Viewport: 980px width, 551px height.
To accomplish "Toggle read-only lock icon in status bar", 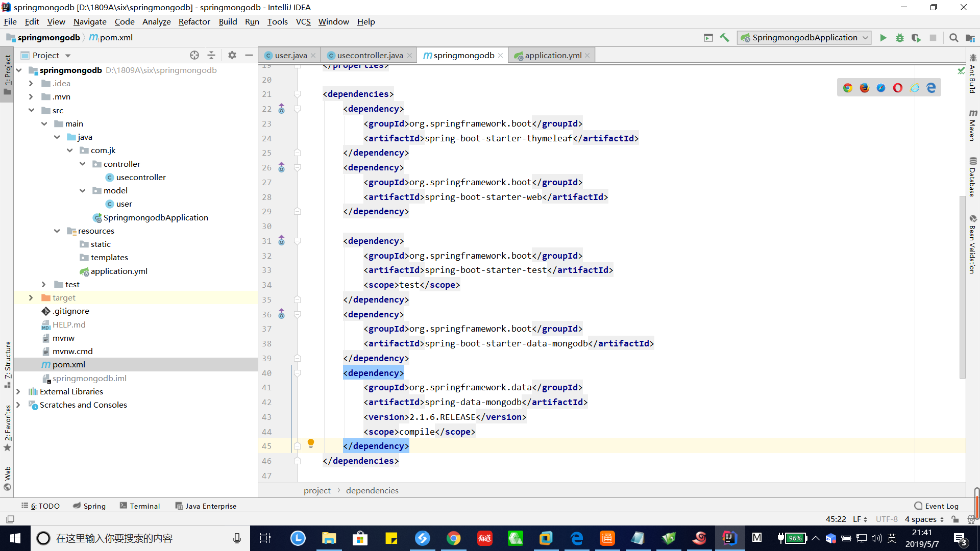I will (x=955, y=519).
